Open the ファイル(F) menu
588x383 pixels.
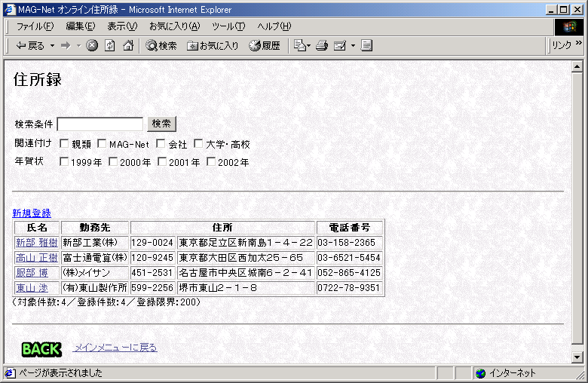click(x=35, y=26)
